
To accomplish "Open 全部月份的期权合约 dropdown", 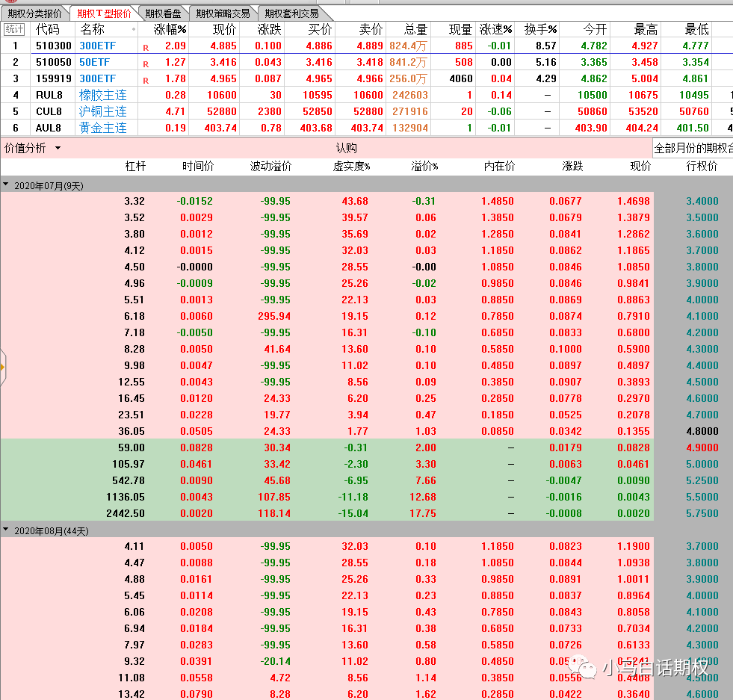I will 693,148.
